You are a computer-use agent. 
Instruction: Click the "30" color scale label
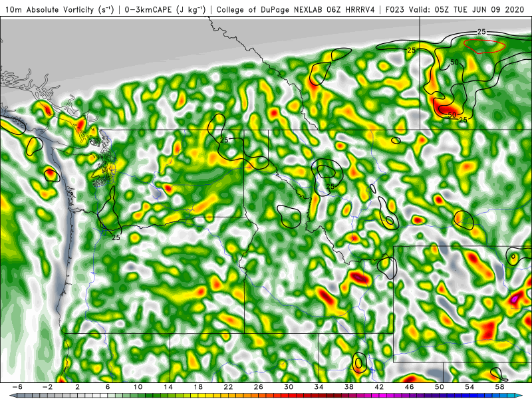coord(289,387)
